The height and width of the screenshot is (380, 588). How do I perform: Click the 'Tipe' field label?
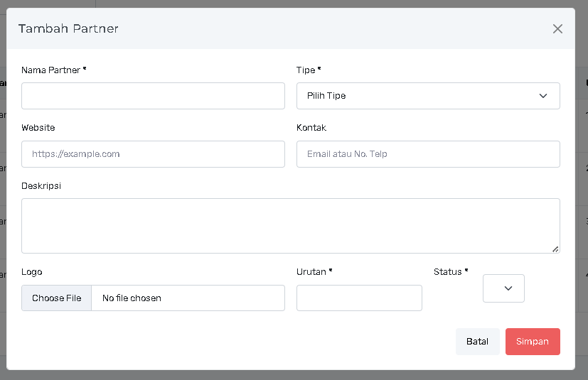pyautogui.click(x=308, y=70)
